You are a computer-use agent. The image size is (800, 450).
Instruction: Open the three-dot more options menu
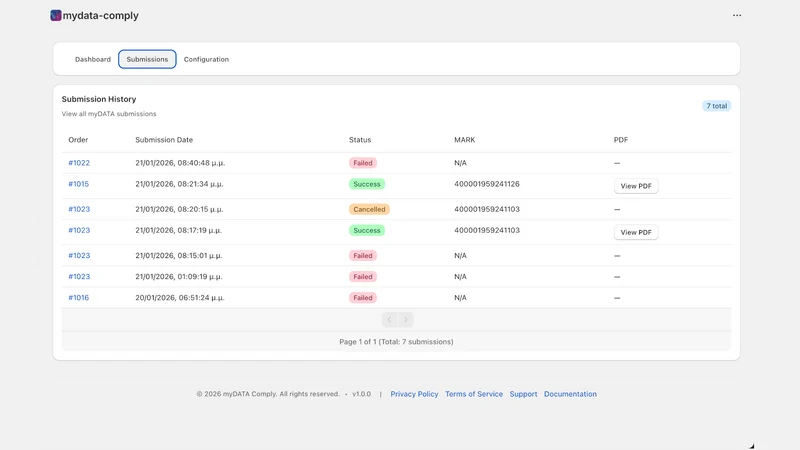pos(737,15)
